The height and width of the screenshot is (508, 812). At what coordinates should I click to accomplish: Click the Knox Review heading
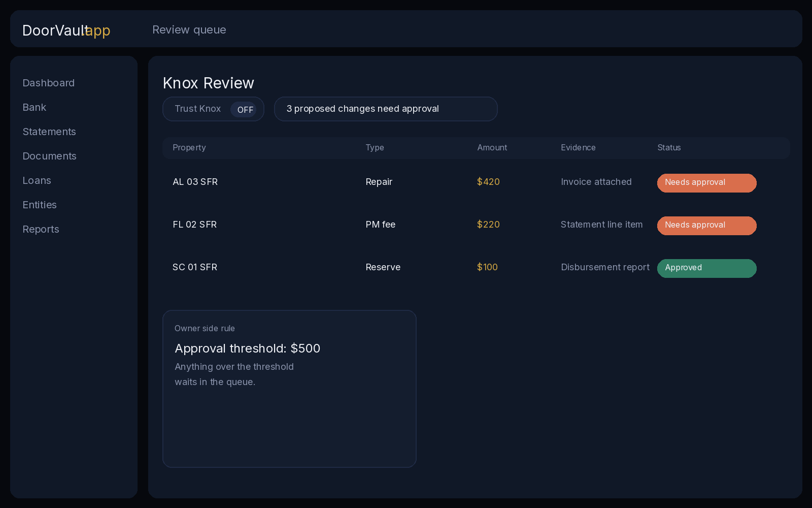(x=209, y=83)
